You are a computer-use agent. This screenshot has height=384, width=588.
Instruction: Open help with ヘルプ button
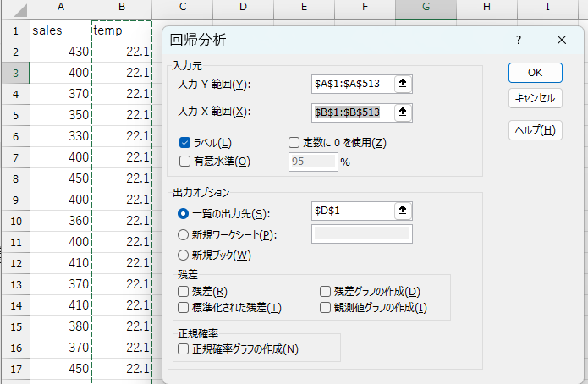[536, 130]
